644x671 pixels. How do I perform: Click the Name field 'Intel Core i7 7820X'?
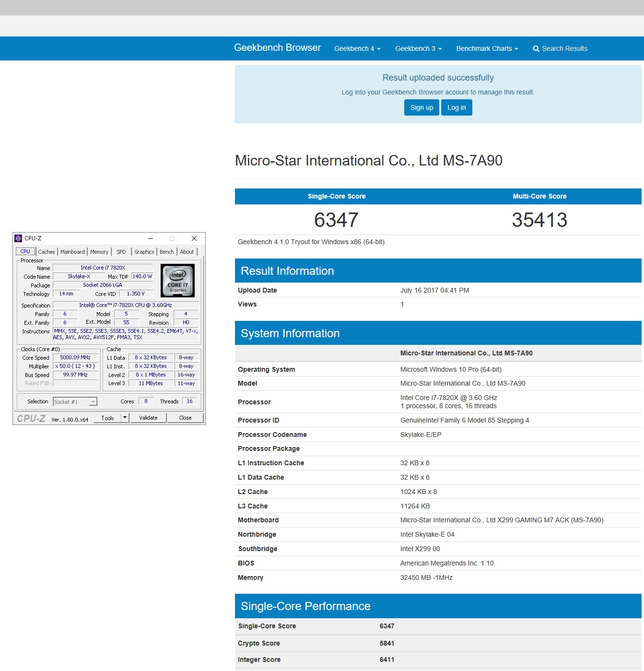click(x=103, y=268)
